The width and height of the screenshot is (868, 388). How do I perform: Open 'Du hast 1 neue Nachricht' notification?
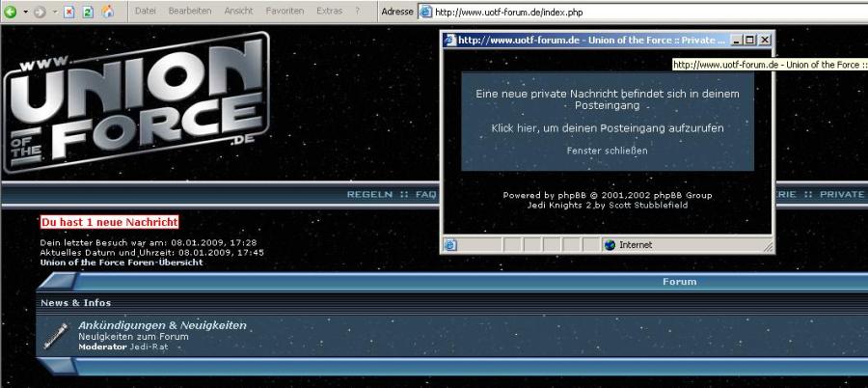tap(109, 222)
